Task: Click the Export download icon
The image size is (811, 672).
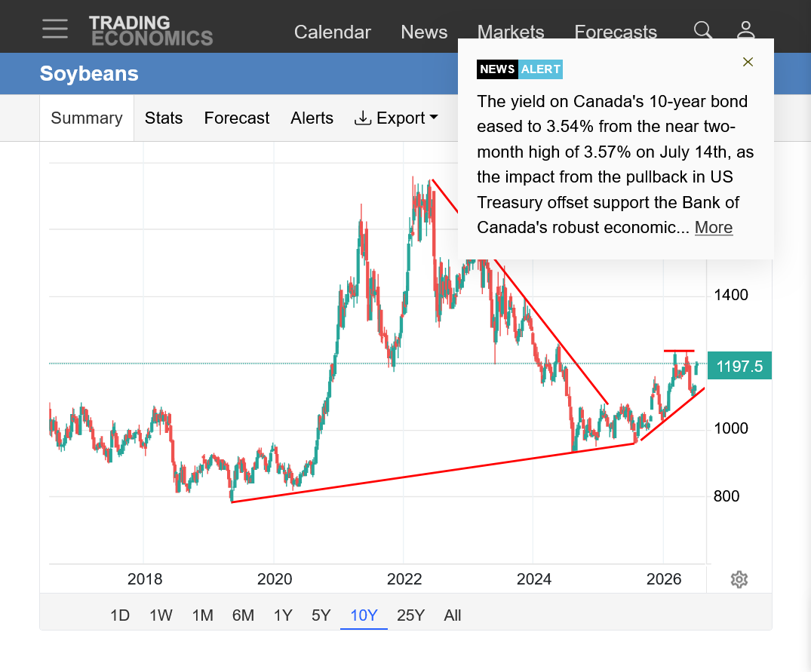Action: click(x=363, y=118)
